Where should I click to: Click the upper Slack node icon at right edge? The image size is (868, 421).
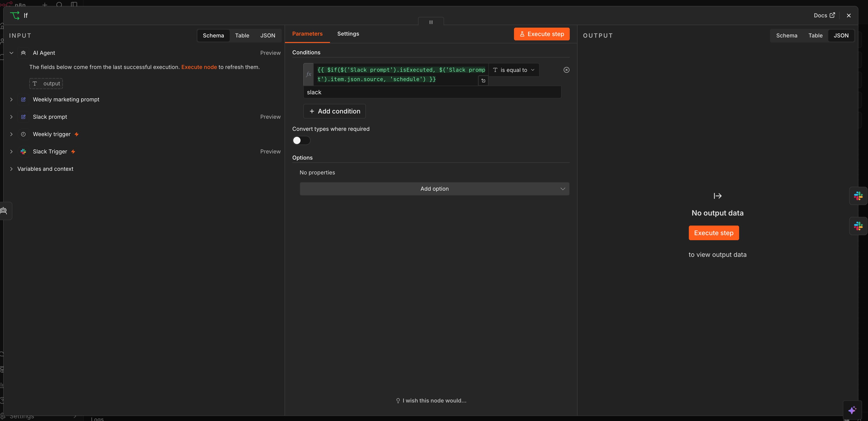pos(858,196)
